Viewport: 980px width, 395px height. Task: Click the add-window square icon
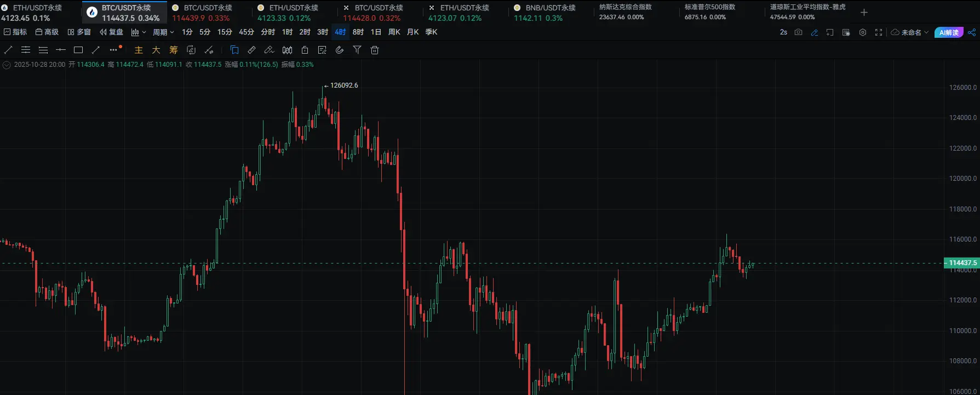coord(830,32)
